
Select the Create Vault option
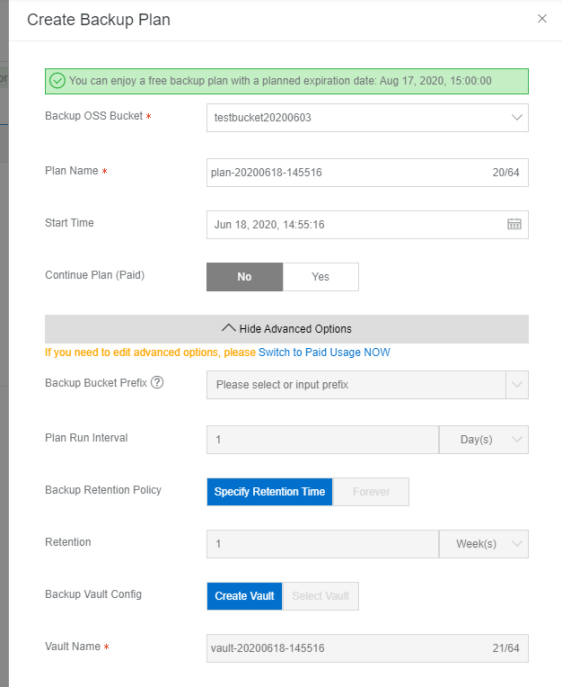click(x=244, y=596)
